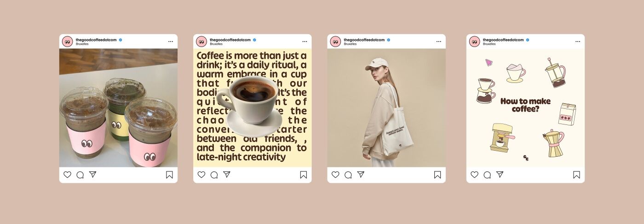Like the tote bag model post
644x224 pixels.
[x=335, y=175]
